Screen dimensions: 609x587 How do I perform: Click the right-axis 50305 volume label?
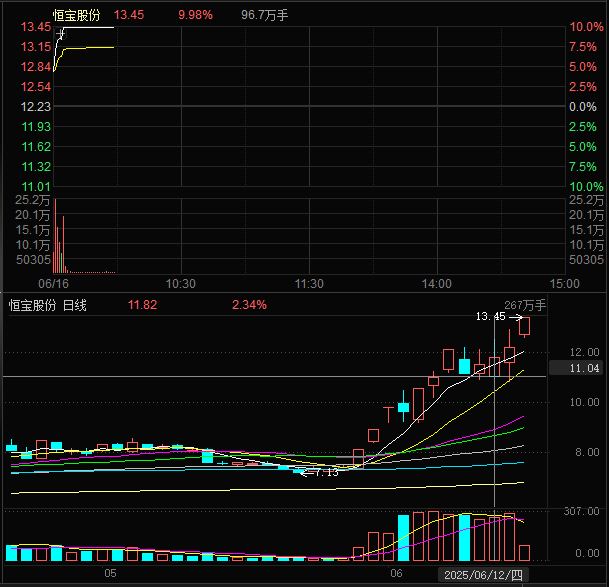coord(586,260)
